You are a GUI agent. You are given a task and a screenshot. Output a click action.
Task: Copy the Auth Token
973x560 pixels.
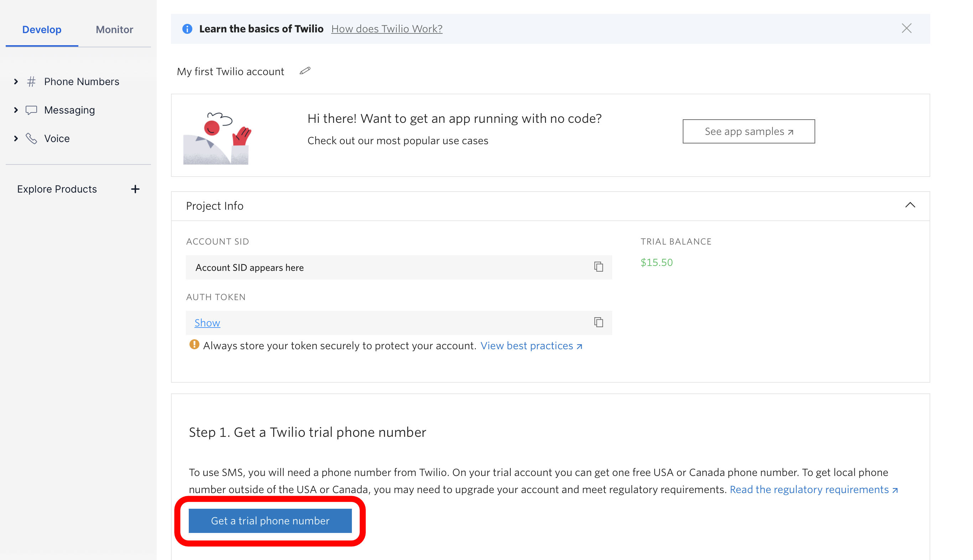tap(599, 323)
